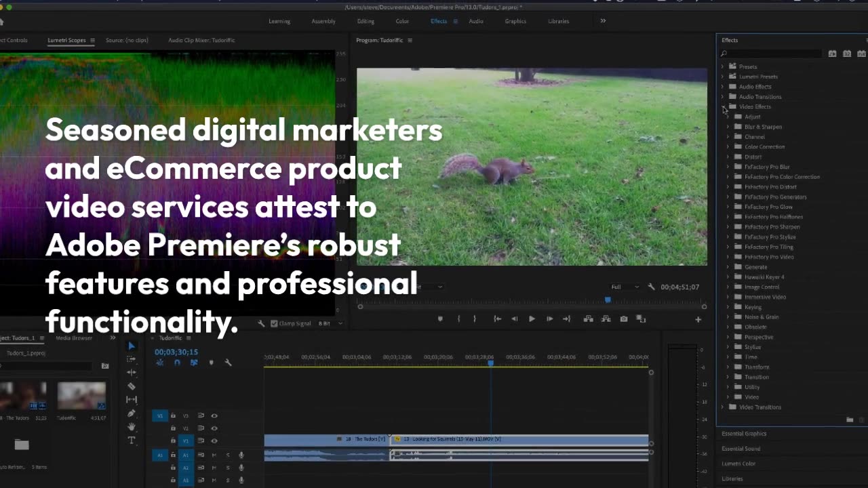868x488 pixels.
Task: Click the 32-bit Color effects filter
Action: pos(847,54)
